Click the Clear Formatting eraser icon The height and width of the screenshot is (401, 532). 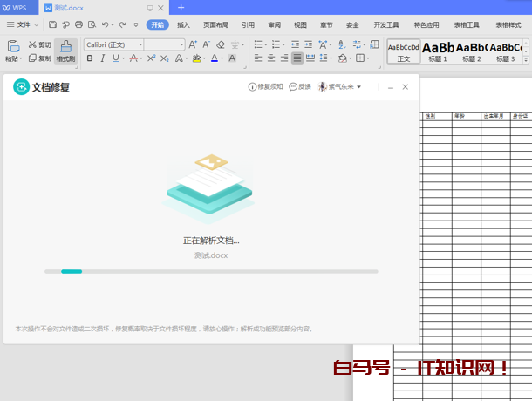click(x=221, y=44)
